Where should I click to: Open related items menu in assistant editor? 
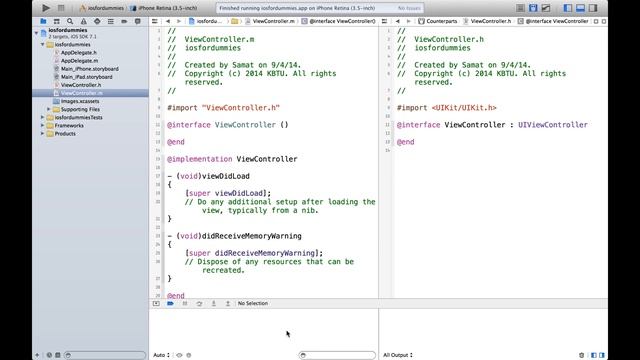click(x=384, y=21)
